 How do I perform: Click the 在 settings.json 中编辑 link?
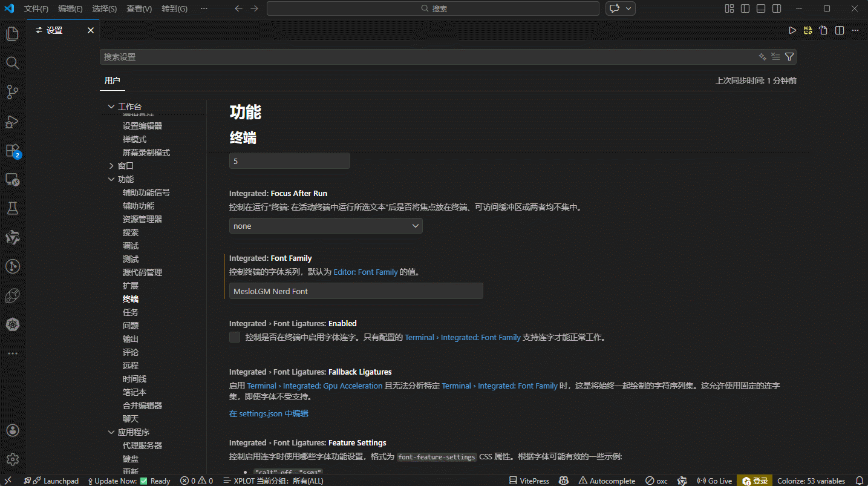(269, 413)
